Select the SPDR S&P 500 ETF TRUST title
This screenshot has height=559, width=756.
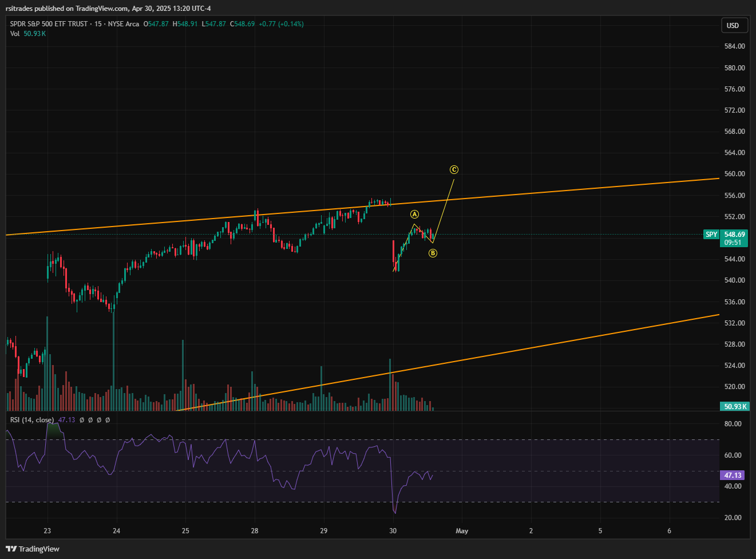click(x=49, y=24)
